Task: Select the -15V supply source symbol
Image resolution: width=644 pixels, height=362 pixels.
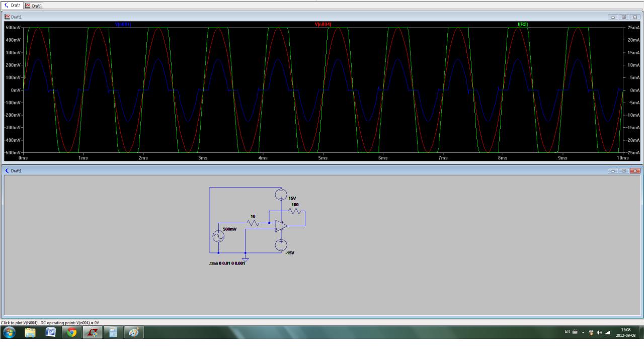Action: pyautogui.click(x=281, y=245)
